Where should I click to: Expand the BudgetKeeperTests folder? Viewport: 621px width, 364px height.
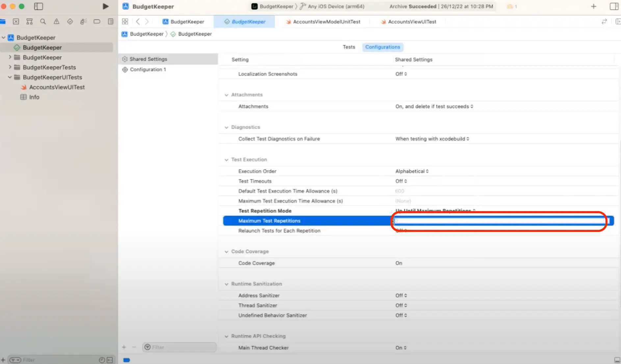[10, 67]
